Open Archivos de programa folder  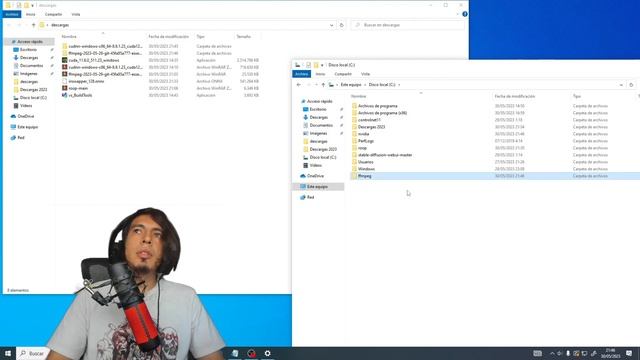(378, 106)
